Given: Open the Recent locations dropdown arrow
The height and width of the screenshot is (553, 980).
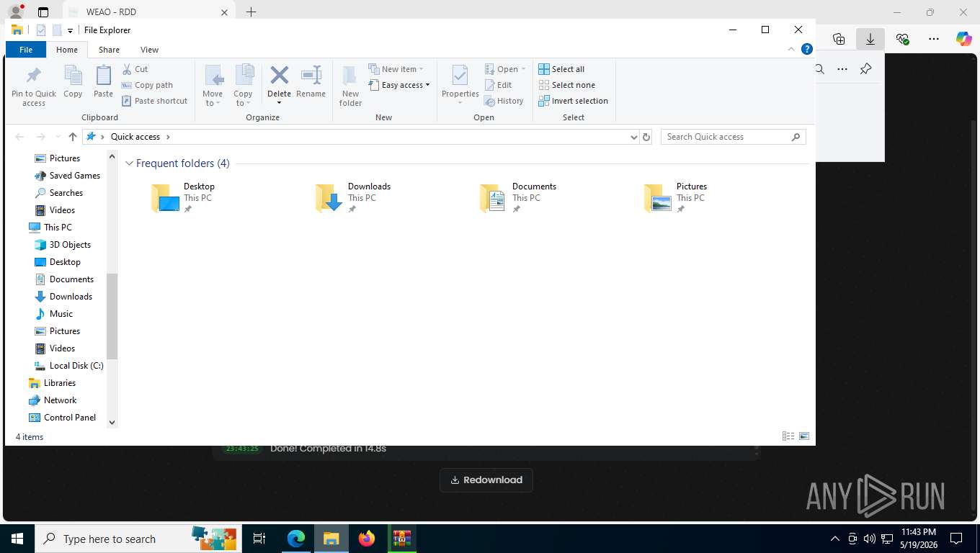Looking at the screenshot, I should [58, 137].
